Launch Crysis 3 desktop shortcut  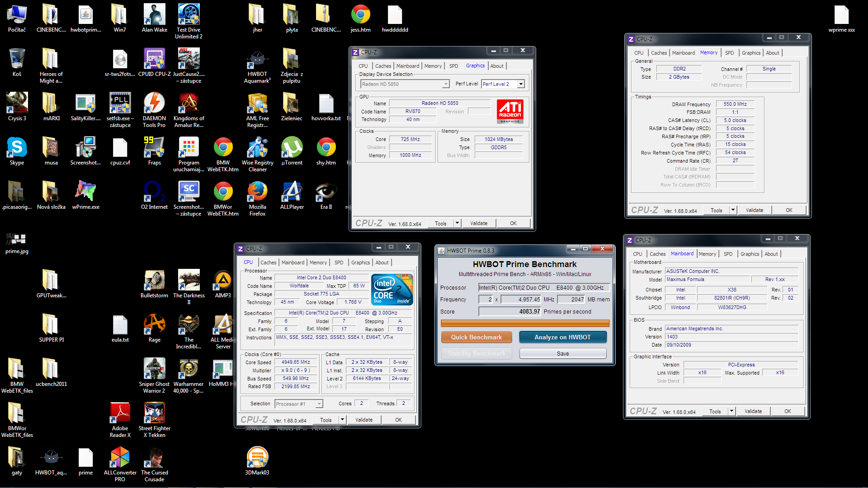tap(17, 107)
